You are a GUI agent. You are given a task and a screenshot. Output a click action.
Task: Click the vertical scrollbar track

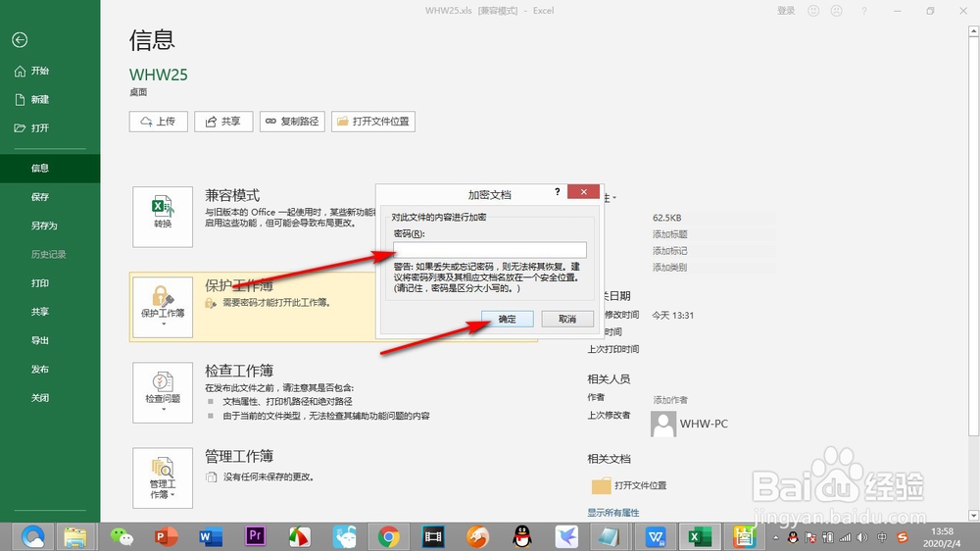[x=973, y=473]
